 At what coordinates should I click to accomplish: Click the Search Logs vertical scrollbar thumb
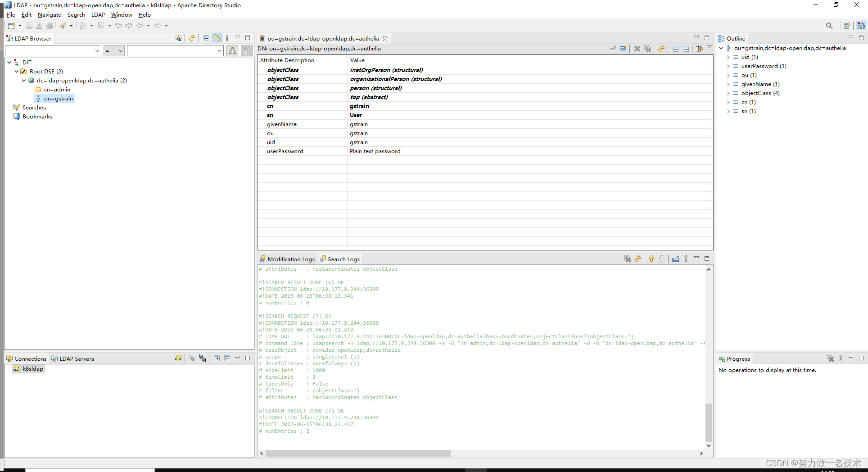(709, 422)
